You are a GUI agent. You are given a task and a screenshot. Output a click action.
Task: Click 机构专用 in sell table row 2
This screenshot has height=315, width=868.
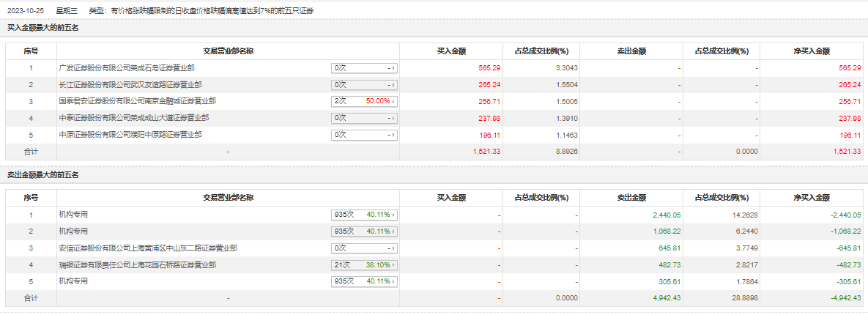(x=73, y=231)
